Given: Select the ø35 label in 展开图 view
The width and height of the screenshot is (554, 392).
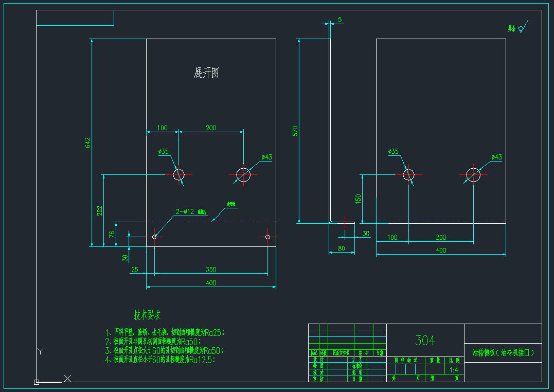Looking at the screenshot, I should click(164, 152).
